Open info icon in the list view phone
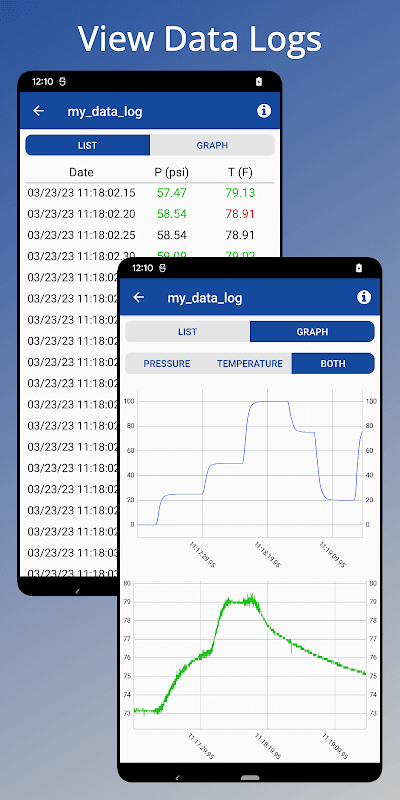Image resolution: width=400 pixels, height=800 pixels. click(264, 111)
